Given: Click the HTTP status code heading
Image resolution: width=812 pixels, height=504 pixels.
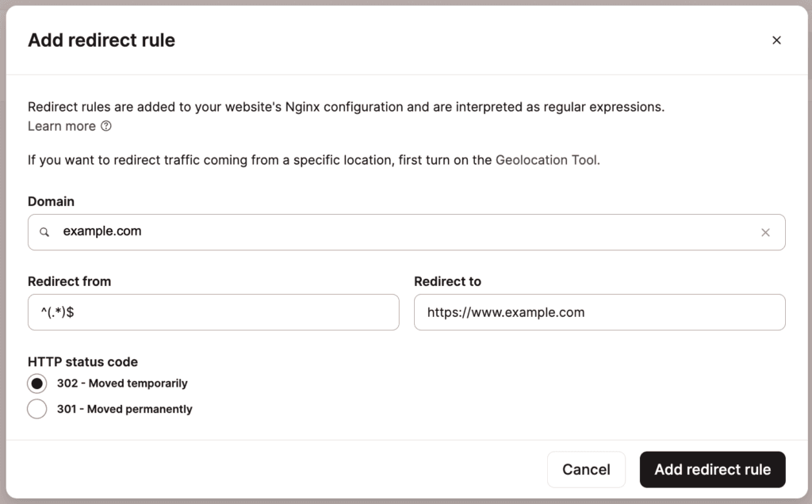Looking at the screenshot, I should pos(82,361).
